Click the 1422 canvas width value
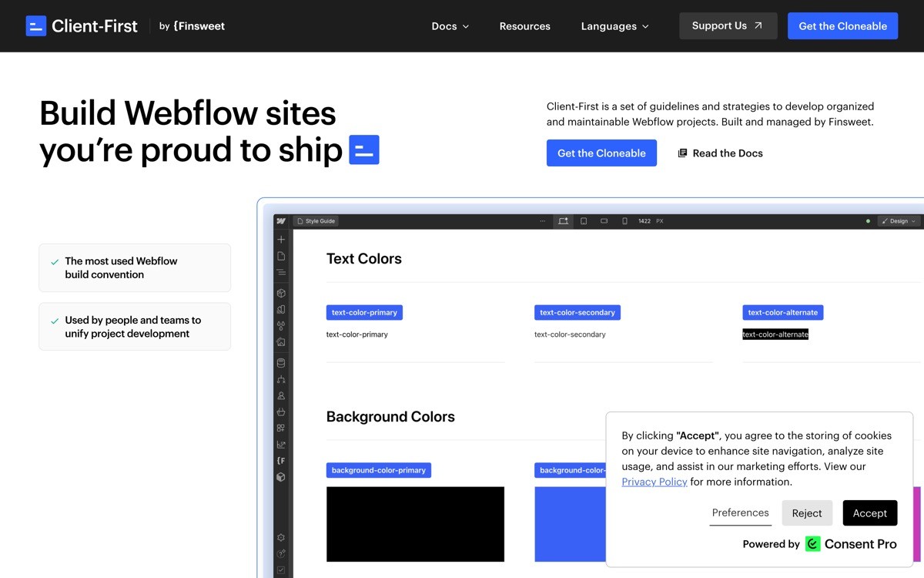The height and width of the screenshot is (578, 924). click(x=644, y=221)
